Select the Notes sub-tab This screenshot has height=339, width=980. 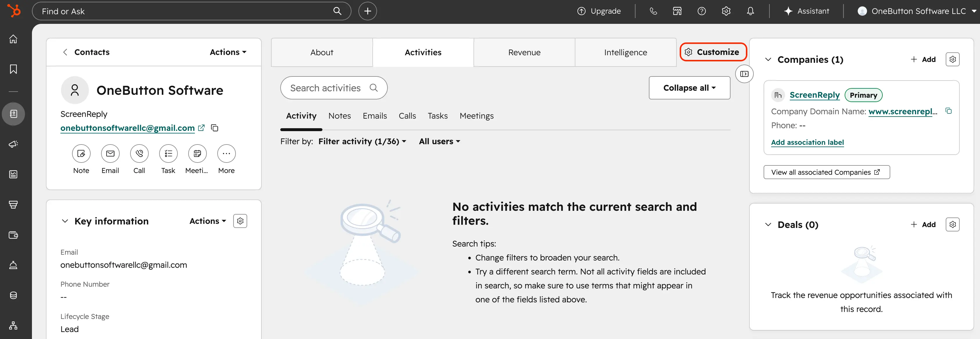340,116
